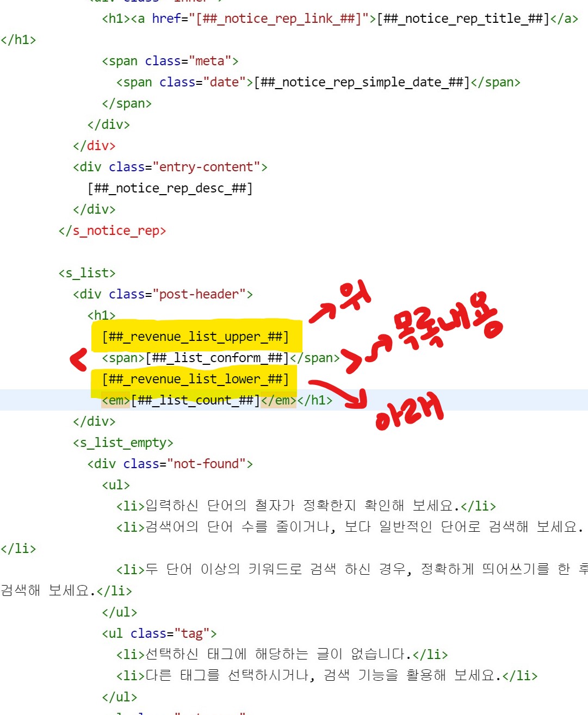
Task: Click the span class="meta" line
Action: click(x=170, y=61)
